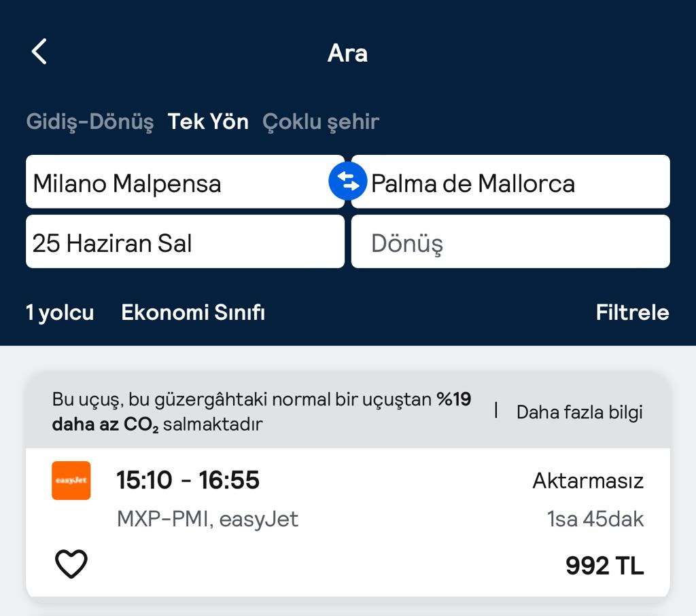Tap the back arrow icon
Screen dimensions: 696x616
tap(39, 52)
